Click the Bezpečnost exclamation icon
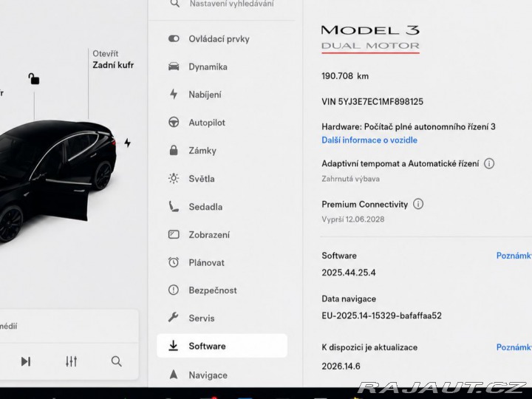The image size is (532, 399). click(174, 290)
